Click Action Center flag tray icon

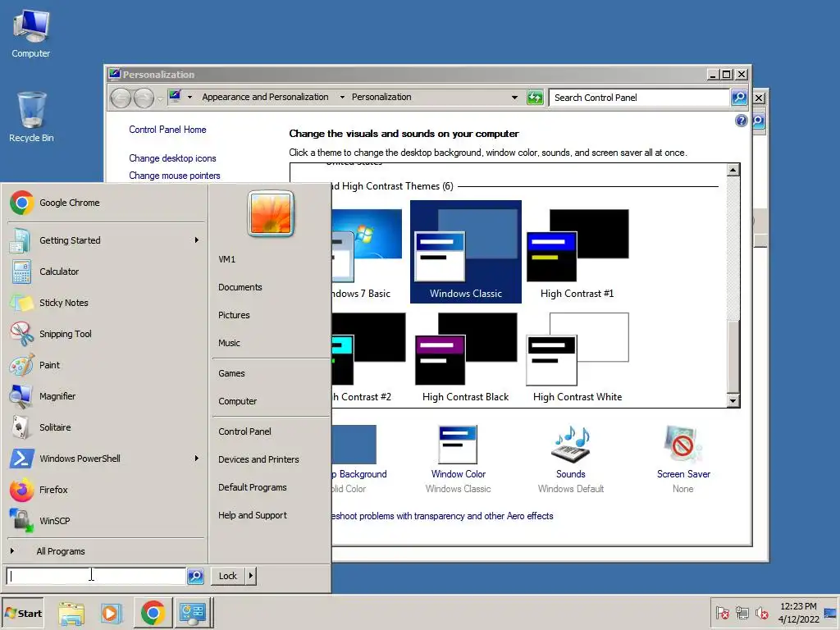(x=722, y=613)
